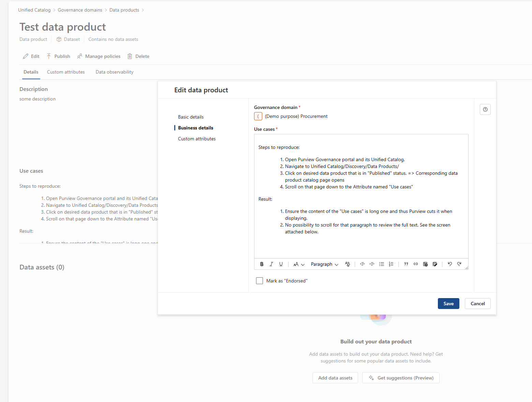Click inside the Use cases text editor
Viewport: 532px width, 402px height.
[361, 196]
